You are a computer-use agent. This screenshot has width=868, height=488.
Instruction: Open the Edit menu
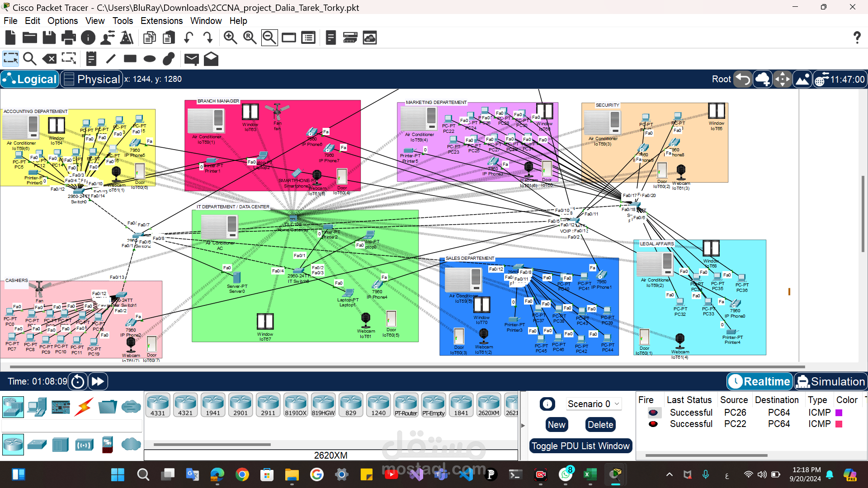click(x=33, y=21)
